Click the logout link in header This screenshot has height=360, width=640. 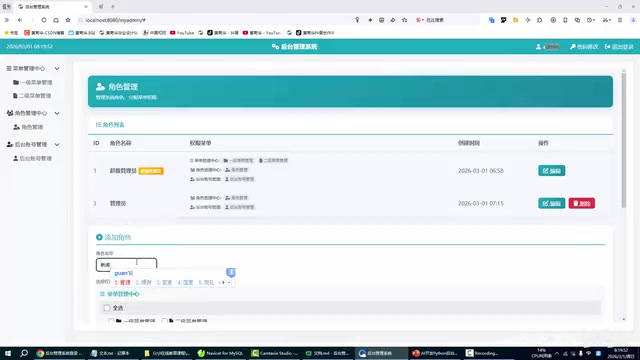tap(619, 47)
